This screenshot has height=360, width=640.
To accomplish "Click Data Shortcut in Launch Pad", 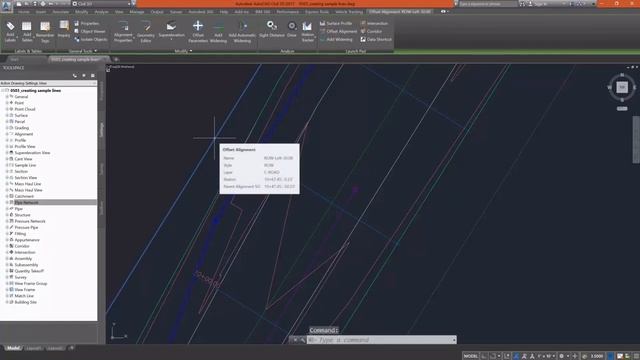I will [376, 39].
